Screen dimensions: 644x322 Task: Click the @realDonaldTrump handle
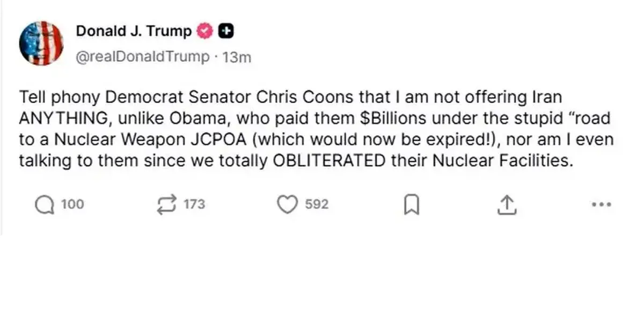click(143, 57)
